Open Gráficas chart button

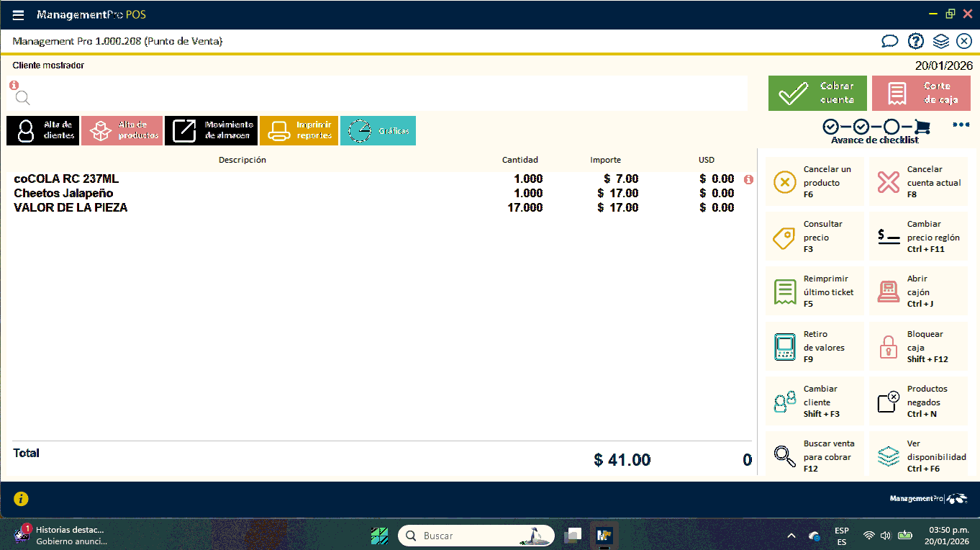pyautogui.click(x=378, y=130)
